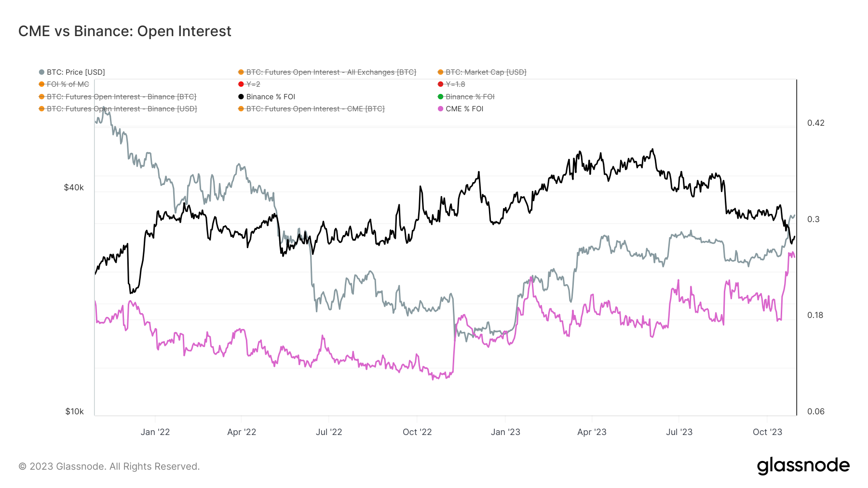Viewport: 868px width, 488px height.
Task: Click the red dot beside Y=2
Action: [x=241, y=84]
